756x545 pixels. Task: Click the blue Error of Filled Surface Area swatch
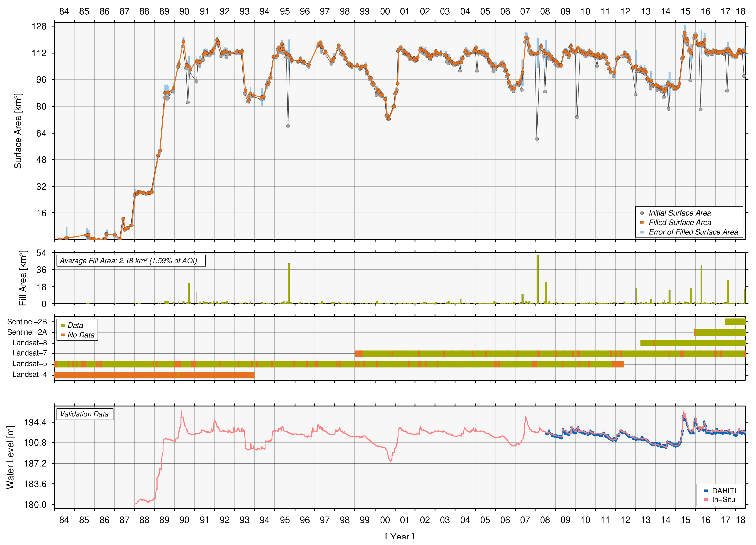[x=642, y=232]
